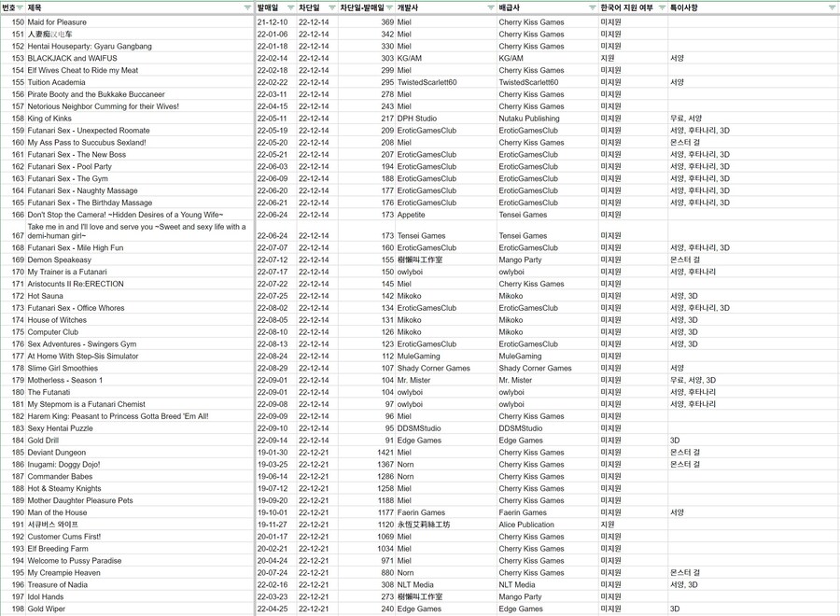This screenshot has width=840, height=616.
Task: Select the release date 19-01-30 cell
Action: (x=276, y=453)
